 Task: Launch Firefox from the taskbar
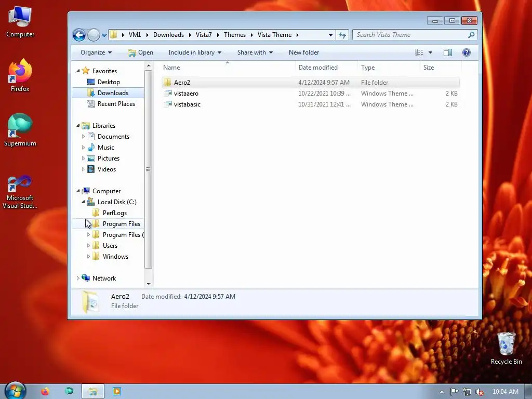(x=45, y=391)
